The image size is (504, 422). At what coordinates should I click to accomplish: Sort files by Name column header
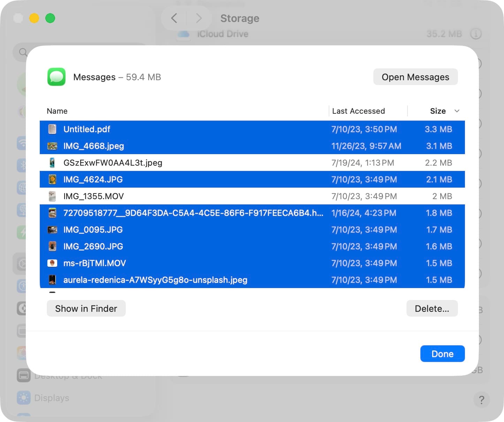tap(57, 111)
